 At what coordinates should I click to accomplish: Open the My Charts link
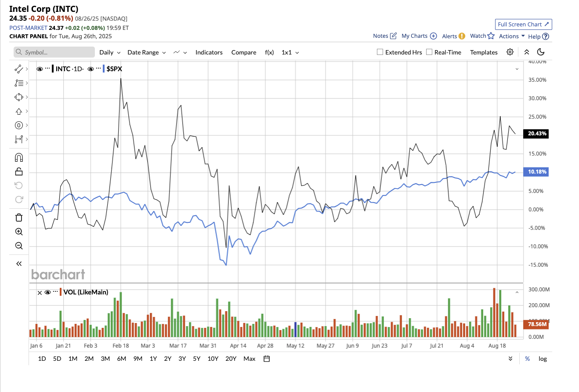[414, 36]
